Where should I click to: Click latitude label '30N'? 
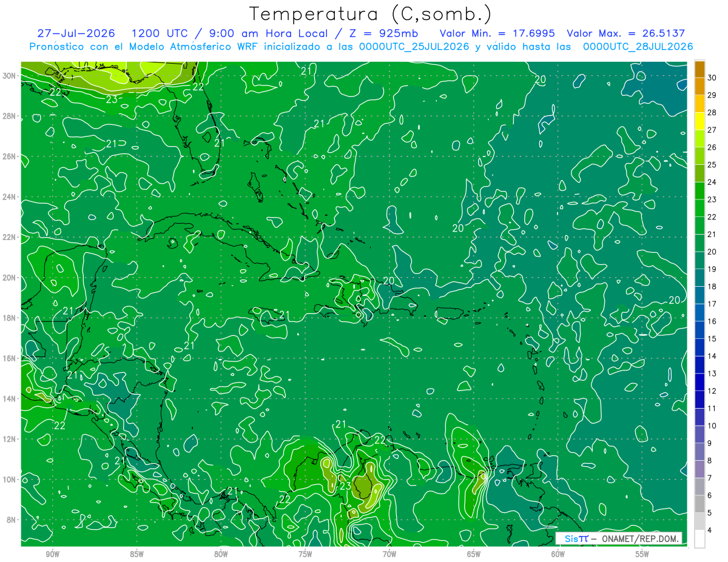[x=9, y=76]
